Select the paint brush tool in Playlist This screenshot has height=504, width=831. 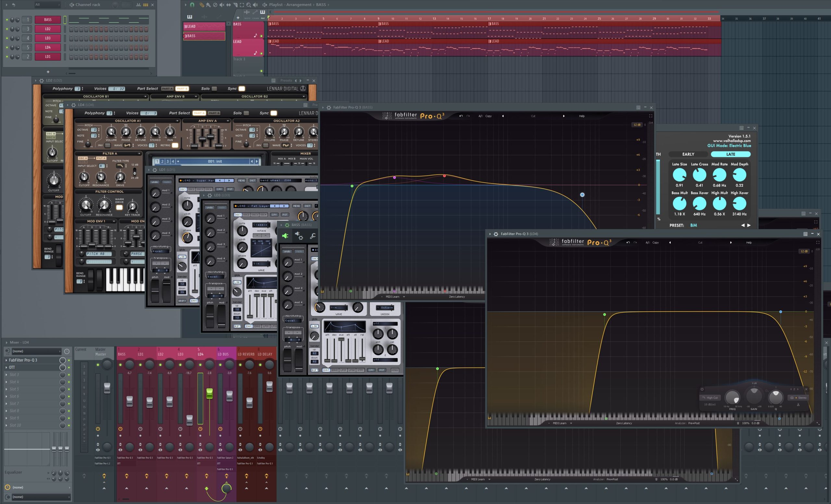point(208,5)
